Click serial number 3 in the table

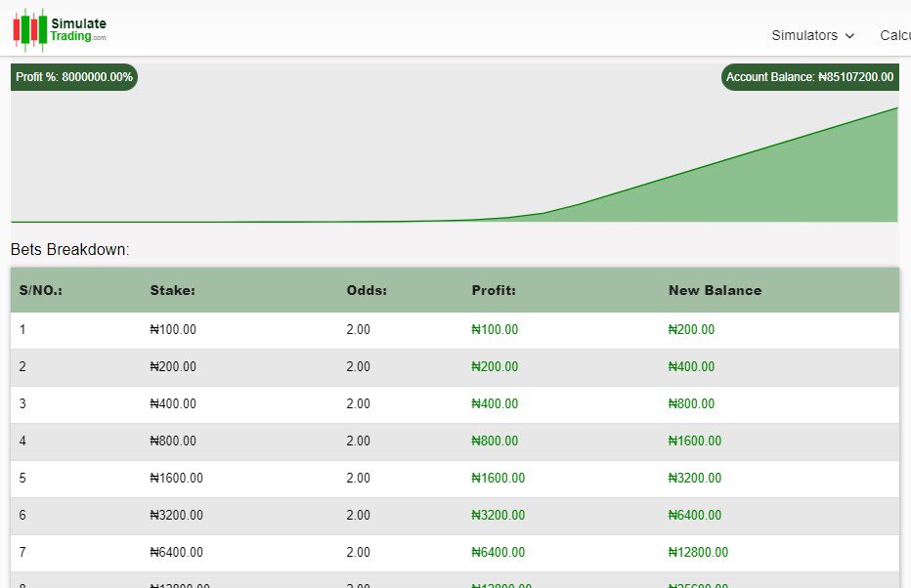[x=22, y=404]
